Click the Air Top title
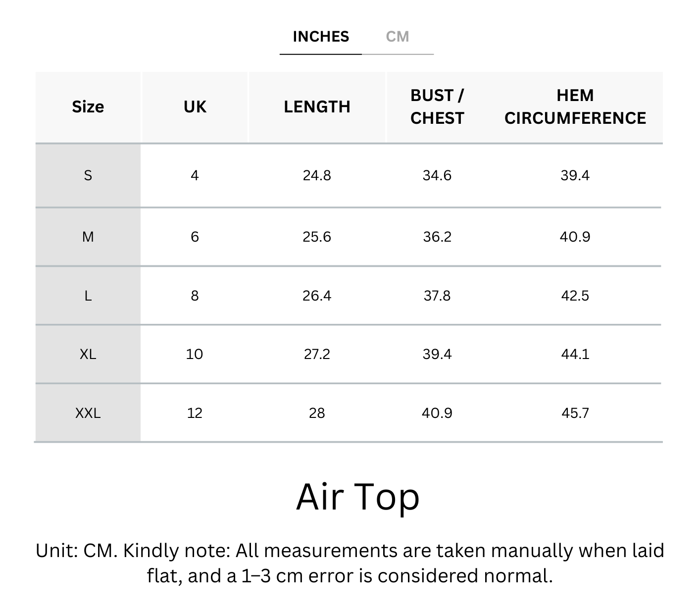Viewport: 700px width, 614px height. coord(357,497)
